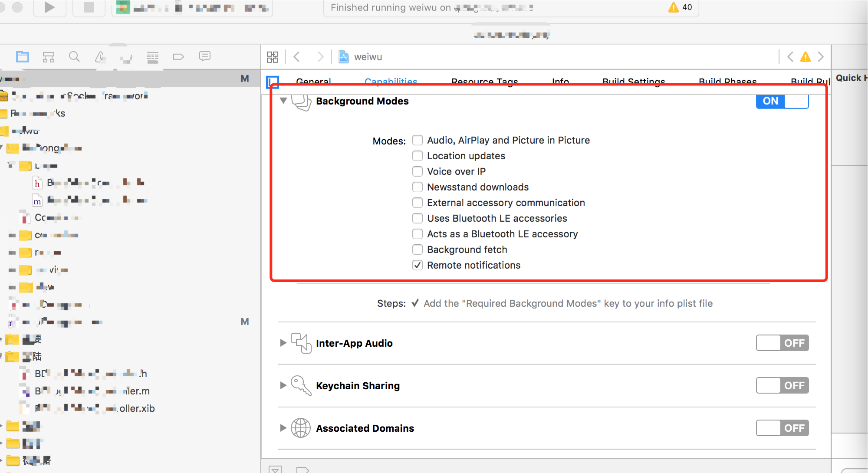The height and width of the screenshot is (473, 868).
Task: Click the 40 warnings indicator in toolbar
Action: (681, 7)
